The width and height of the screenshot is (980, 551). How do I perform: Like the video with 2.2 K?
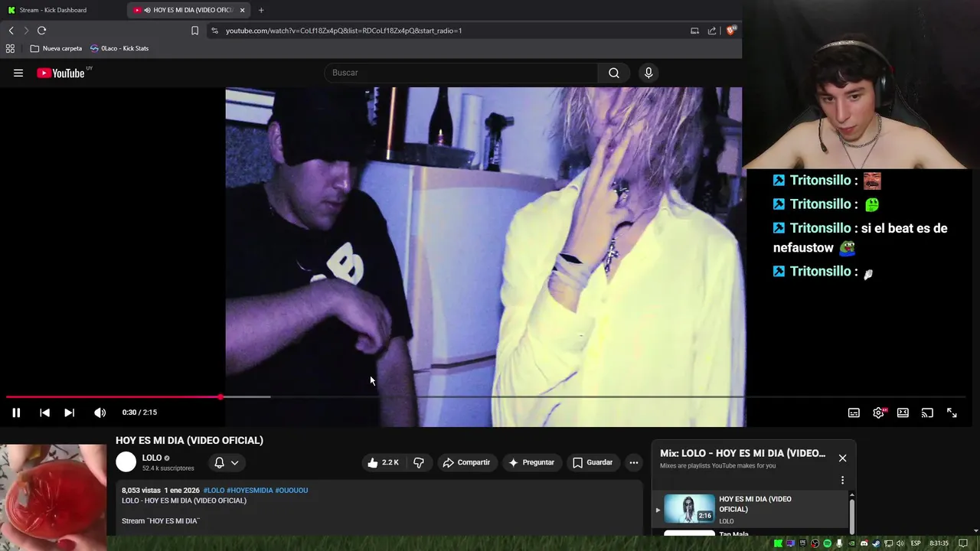tap(383, 462)
